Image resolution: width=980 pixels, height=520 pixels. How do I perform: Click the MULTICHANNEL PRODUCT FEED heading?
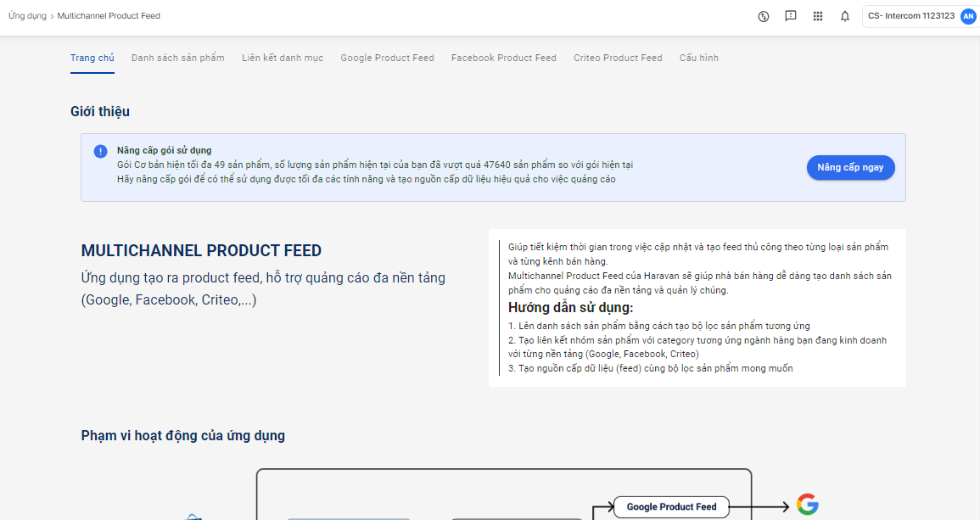201,250
